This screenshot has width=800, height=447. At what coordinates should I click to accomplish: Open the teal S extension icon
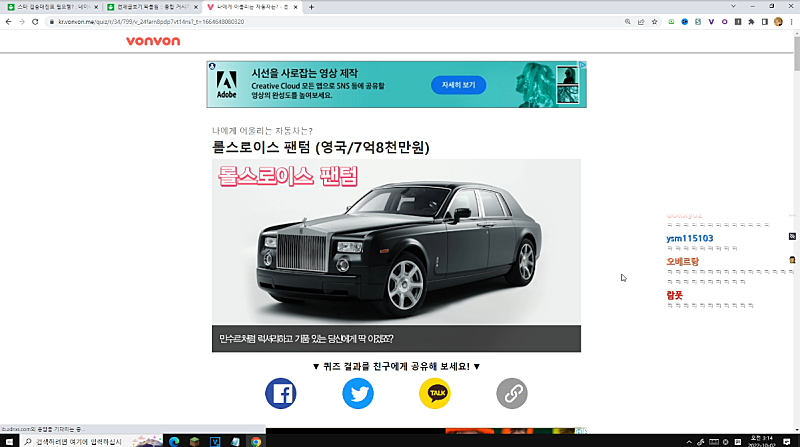(698, 22)
